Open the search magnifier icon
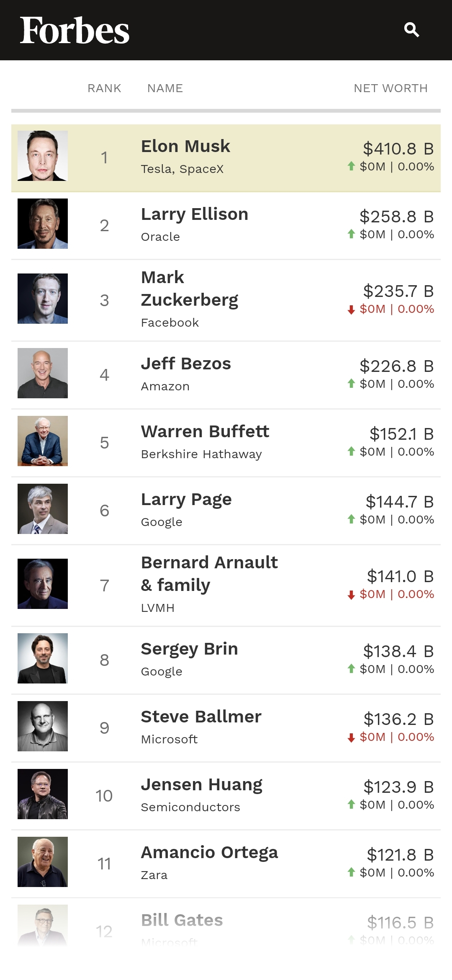452x980 pixels. tap(411, 30)
